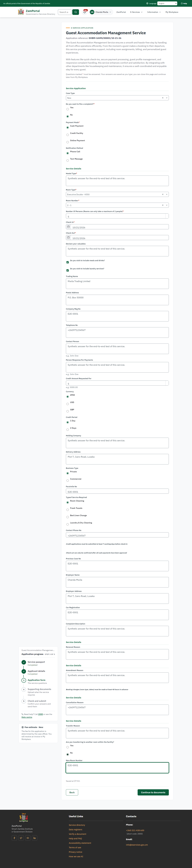Clear the Case Type selection
Image resolution: width=192 pixels, height=868 pixels.
tap(163, 98)
